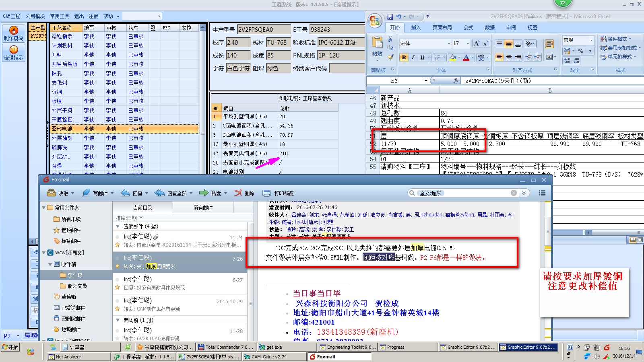Screen dimensions: 644x362
Task: Clear the Foxmail search box with X
Action: [514, 193]
